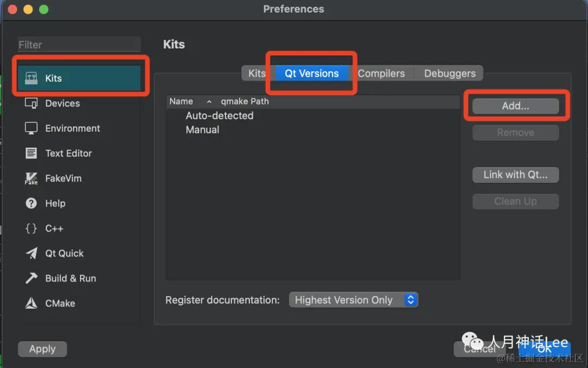Switch to the Debuggers tab
This screenshot has width=588, height=368.
[x=450, y=73]
